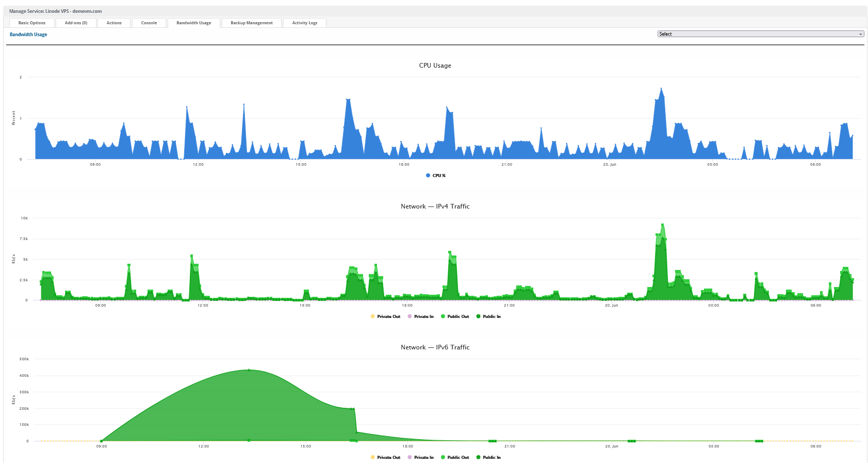
Task: Toggle Public In in IPv4 legend
Action: (488, 316)
